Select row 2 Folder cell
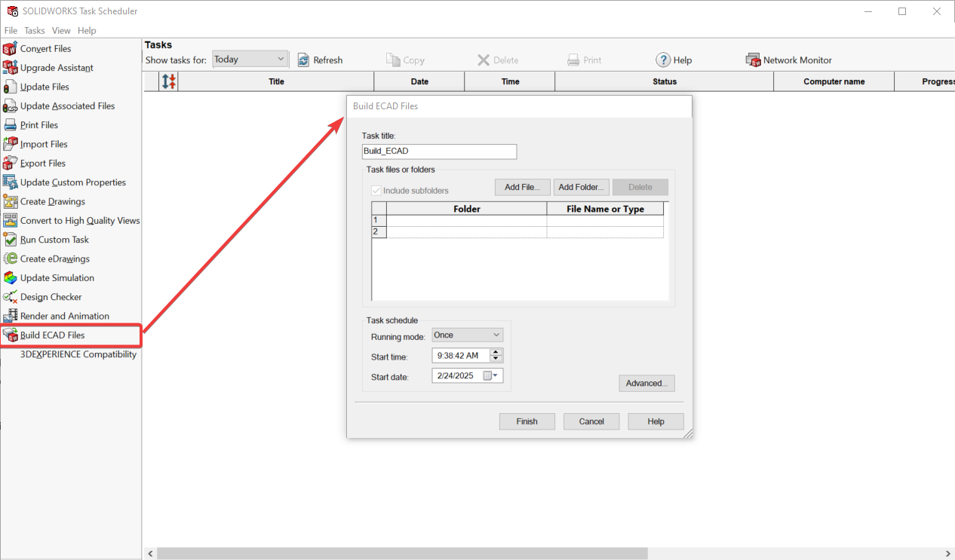Viewport: 955px width, 560px height. (467, 232)
